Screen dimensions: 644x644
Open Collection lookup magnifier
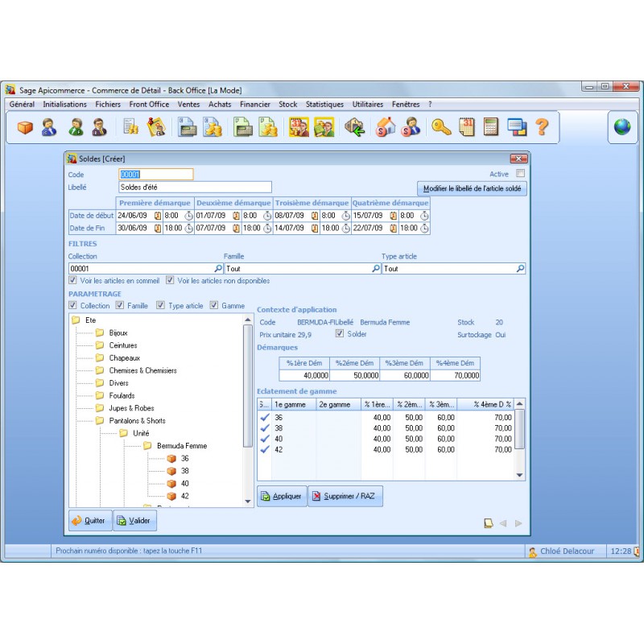point(218,268)
